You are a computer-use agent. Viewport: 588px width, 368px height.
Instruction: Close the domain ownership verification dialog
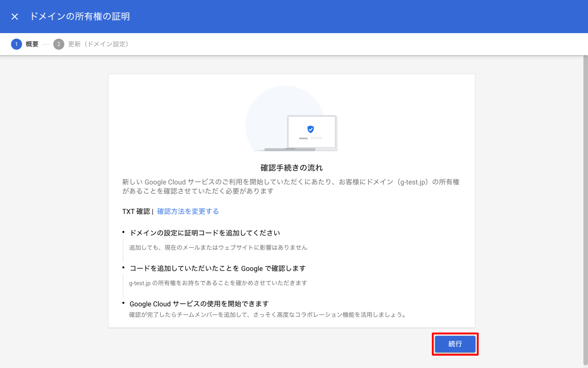(15, 17)
